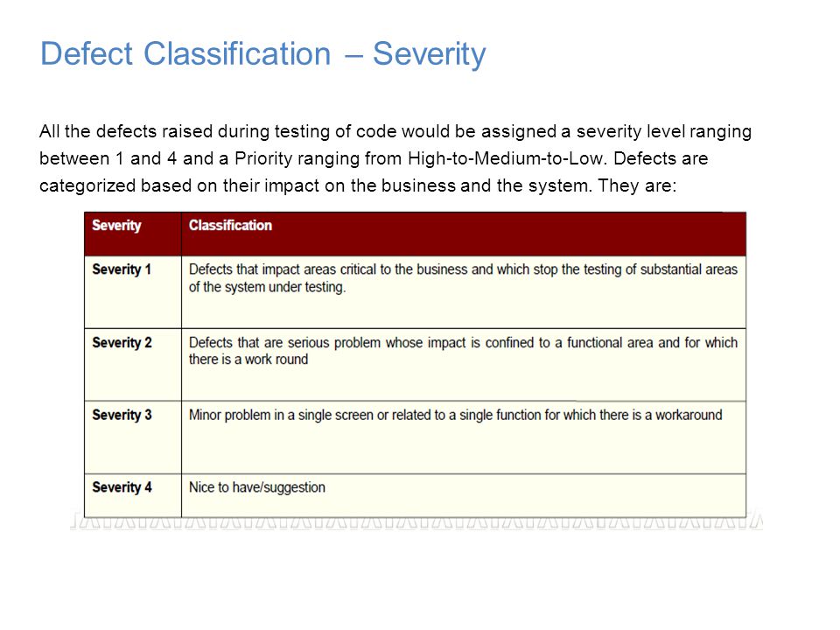Select the Minor problem in a single screen text
840x630 pixels.
pyautogui.click(x=455, y=415)
